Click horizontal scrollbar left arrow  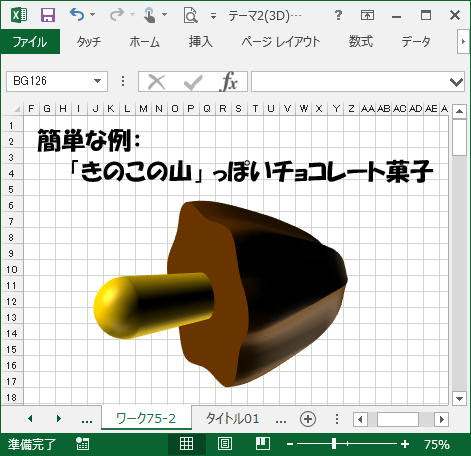pos(360,419)
